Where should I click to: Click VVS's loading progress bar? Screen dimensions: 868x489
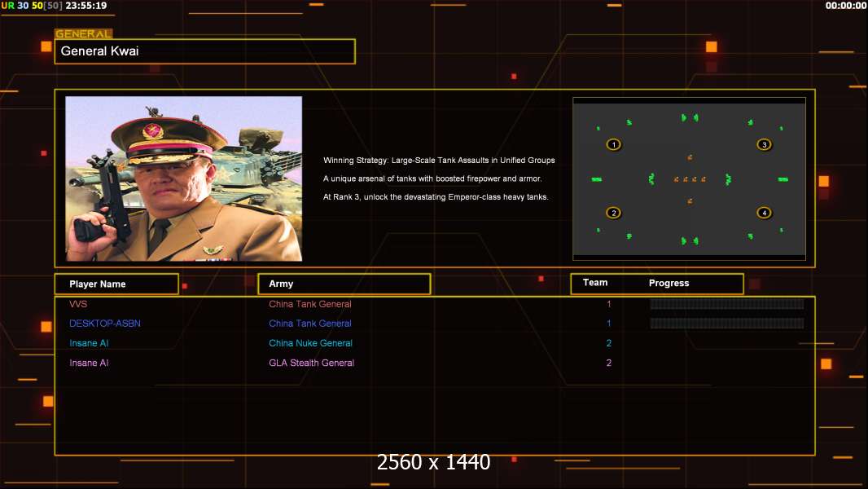click(x=727, y=303)
